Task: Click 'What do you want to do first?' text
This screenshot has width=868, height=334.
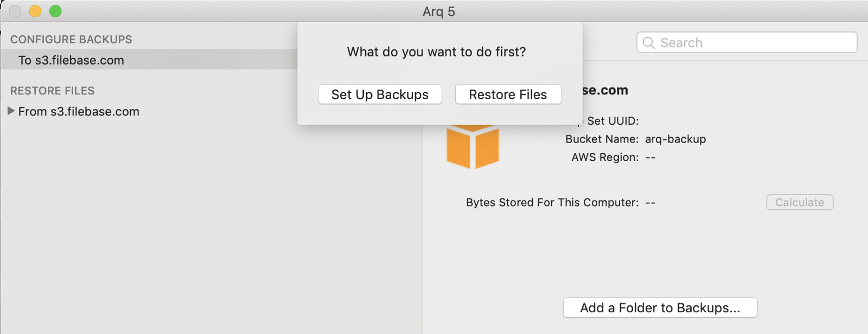Action: click(437, 52)
